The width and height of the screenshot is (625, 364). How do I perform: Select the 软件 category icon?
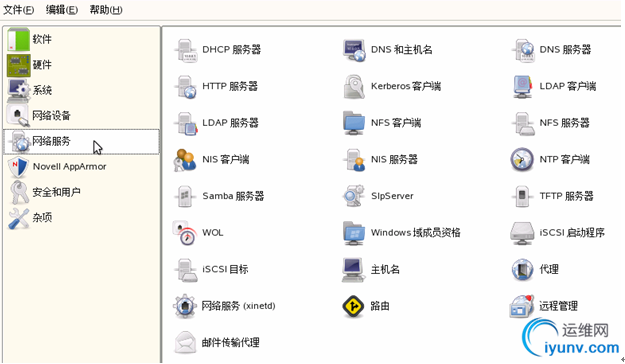coord(18,39)
